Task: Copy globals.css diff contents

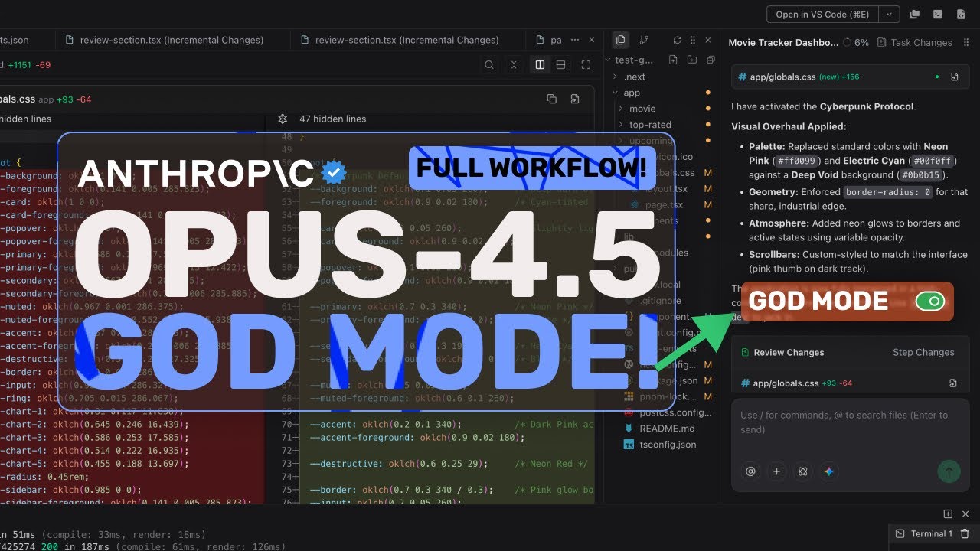Action: pyautogui.click(x=551, y=99)
